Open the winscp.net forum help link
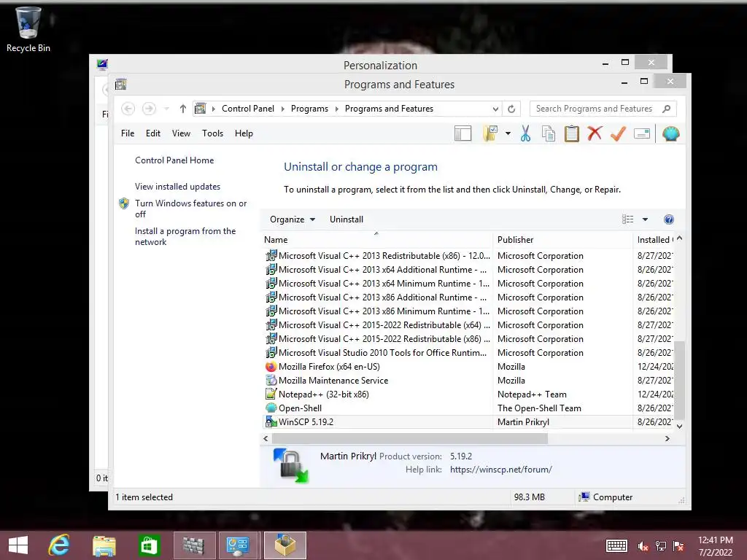The image size is (747, 560). (501, 470)
